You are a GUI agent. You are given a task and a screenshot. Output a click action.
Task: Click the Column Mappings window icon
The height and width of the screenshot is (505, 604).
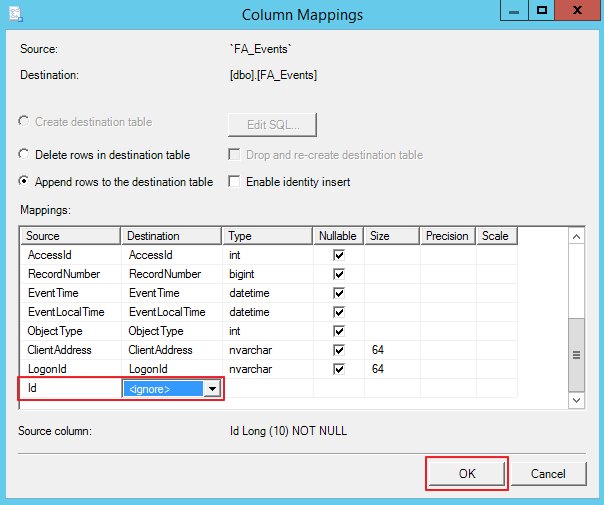(14, 14)
